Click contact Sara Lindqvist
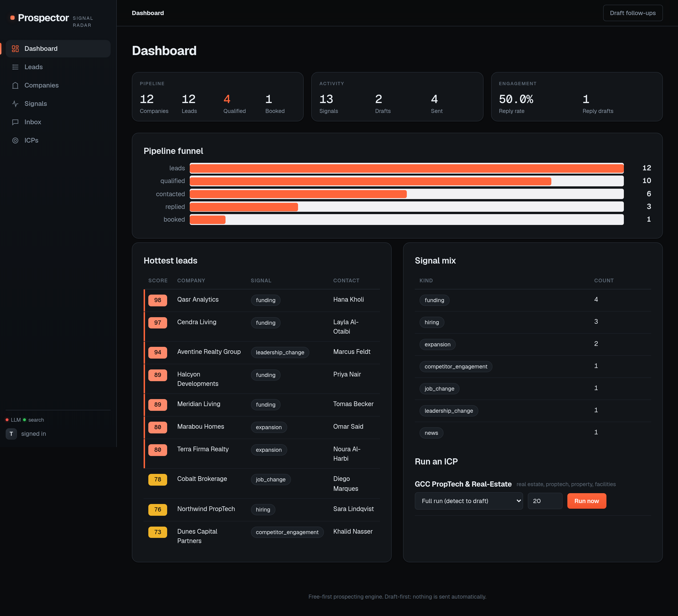The image size is (678, 616). pyautogui.click(x=353, y=509)
